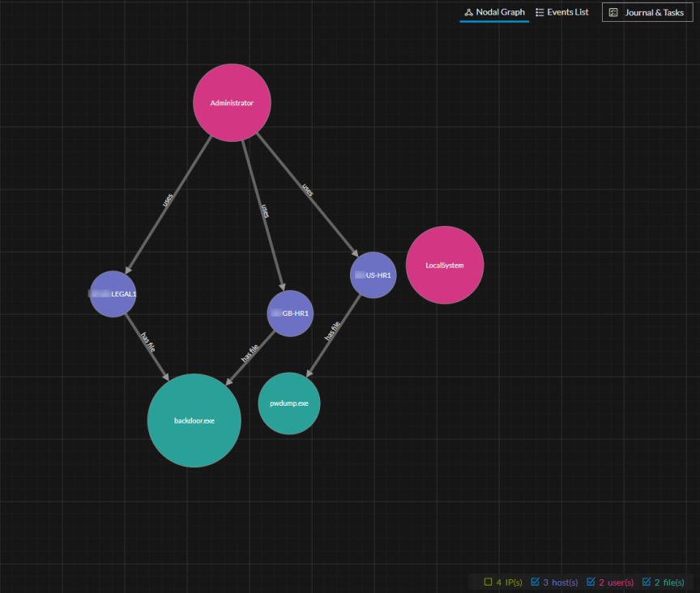Viewport: 700px width, 593px height.
Task: Select the US-HR1 host node
Action: pyautogui.click(x=373, y=275)
